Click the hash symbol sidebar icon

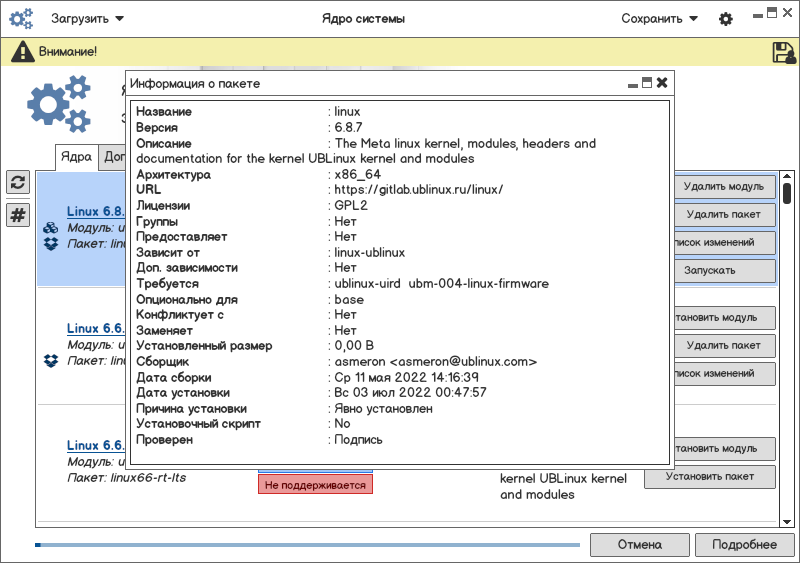pos(18,215)
